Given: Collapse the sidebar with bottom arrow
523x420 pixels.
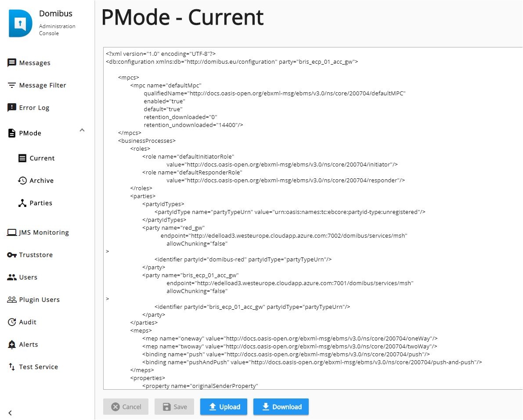Looking at the screenshot, I should coord(10,413).
